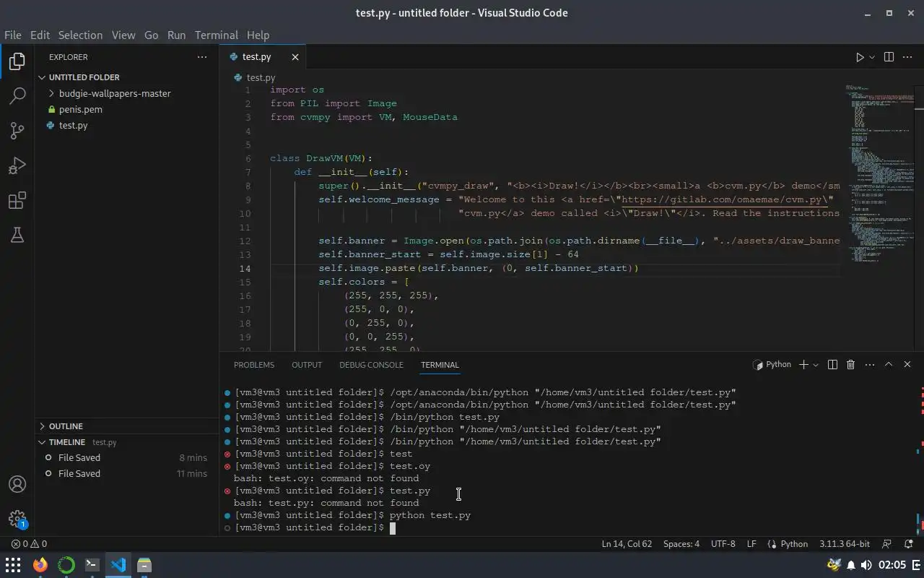Open notifications bell in status bar
This screenshot has width=924, height=578.
pos(907,544)
